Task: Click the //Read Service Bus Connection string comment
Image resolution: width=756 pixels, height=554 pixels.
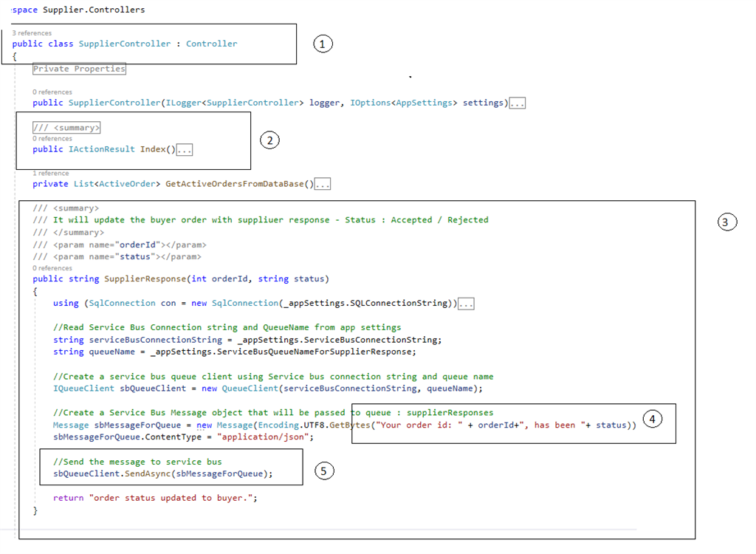Action: [x=227, y=327]
